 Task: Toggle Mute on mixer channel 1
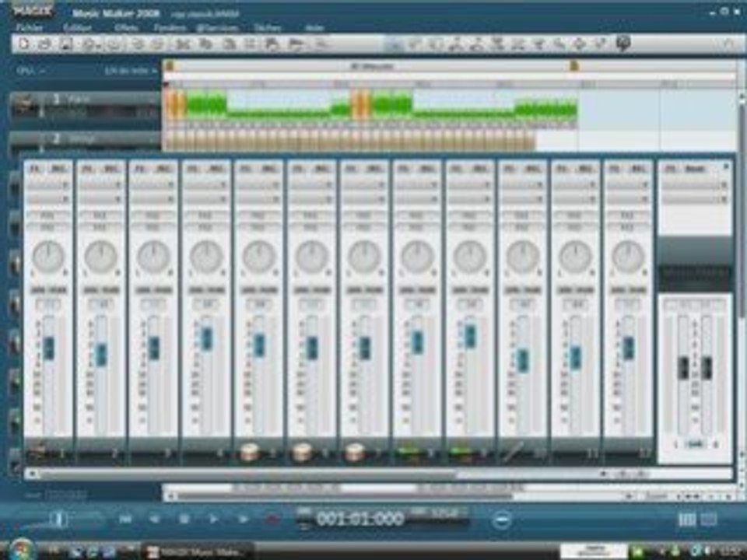58,290
